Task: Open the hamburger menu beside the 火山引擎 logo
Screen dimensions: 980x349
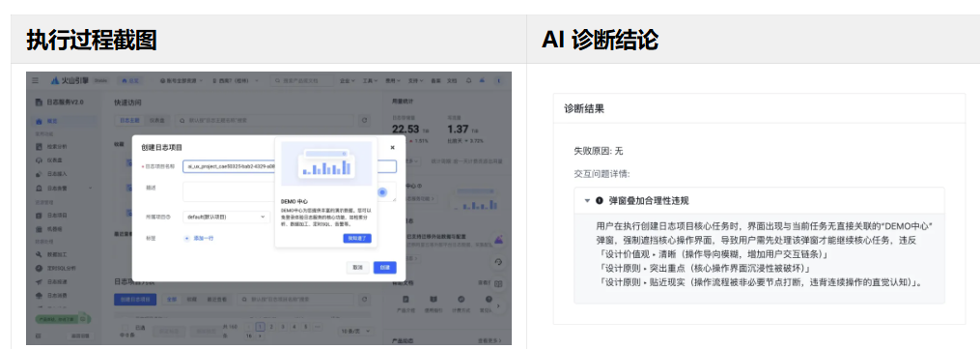Action: click(x=35, y=80)
